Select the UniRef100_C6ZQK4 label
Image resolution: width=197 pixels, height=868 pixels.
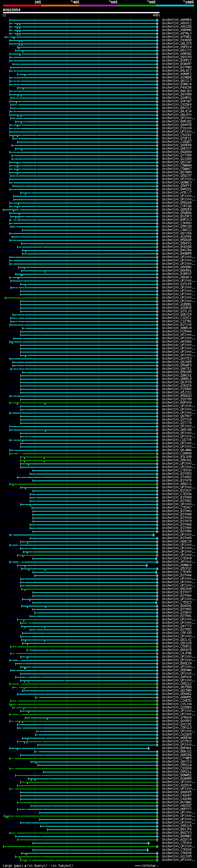click(x=176, y=104)
